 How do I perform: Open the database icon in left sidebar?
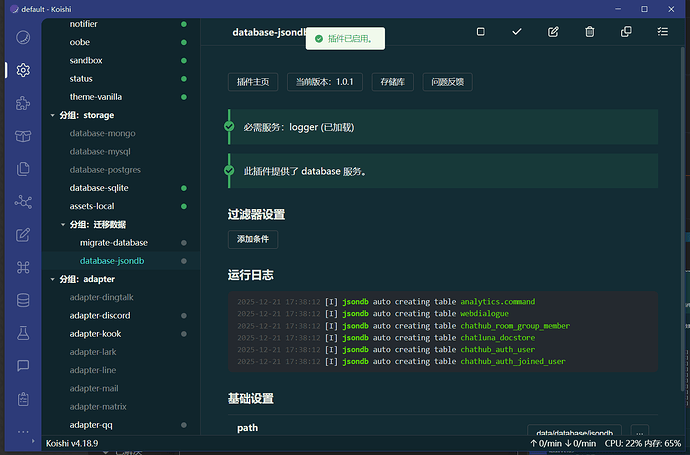point(23,299)
